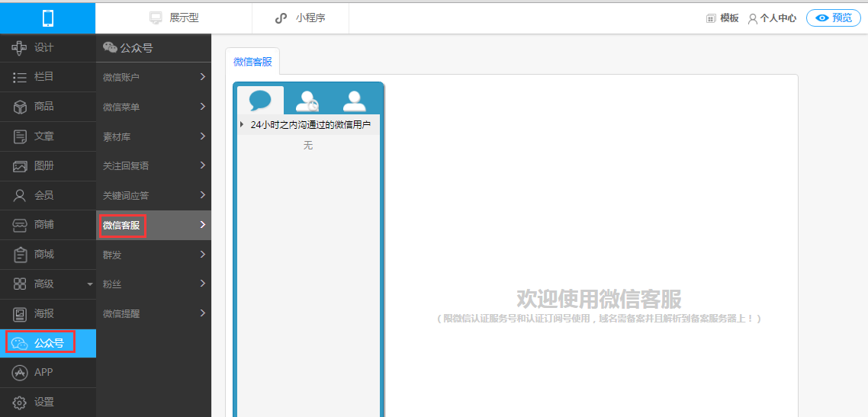Open the 高级 dropdown caret

coord(90,284)
